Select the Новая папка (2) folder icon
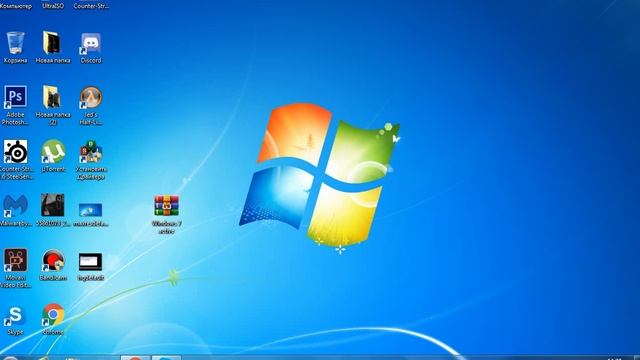Screen dimensions: 640x360 (x=52, y=97)
